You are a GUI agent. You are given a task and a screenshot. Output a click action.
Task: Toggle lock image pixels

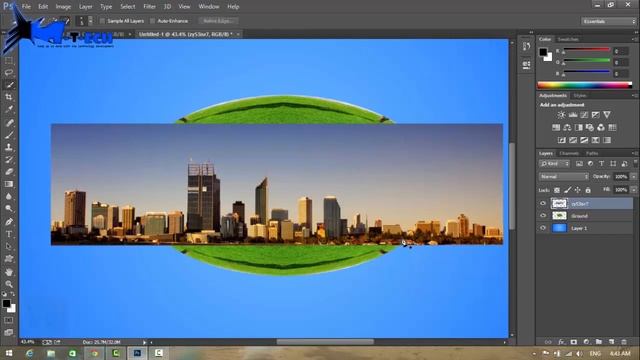[x=567, y=190]
